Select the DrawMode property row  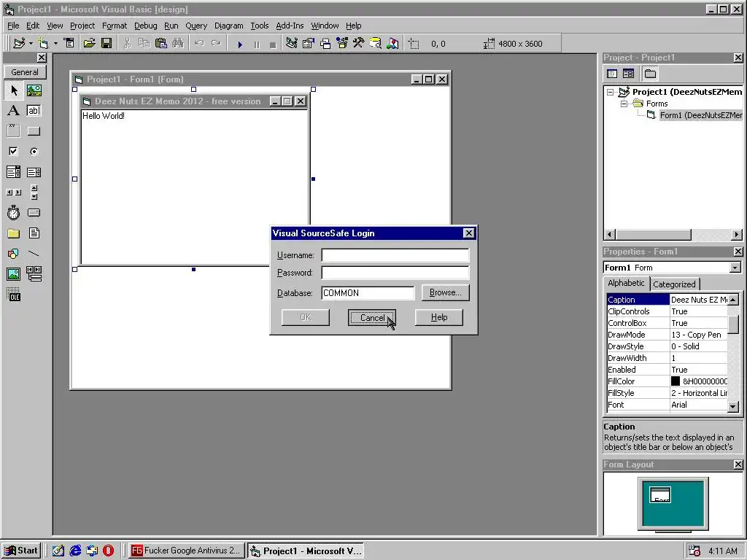click(667, 335)
